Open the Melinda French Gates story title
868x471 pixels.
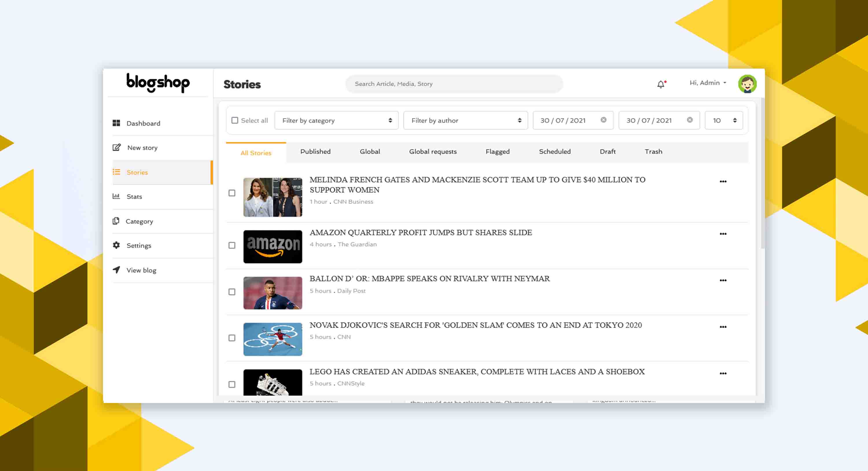point(477,185)
